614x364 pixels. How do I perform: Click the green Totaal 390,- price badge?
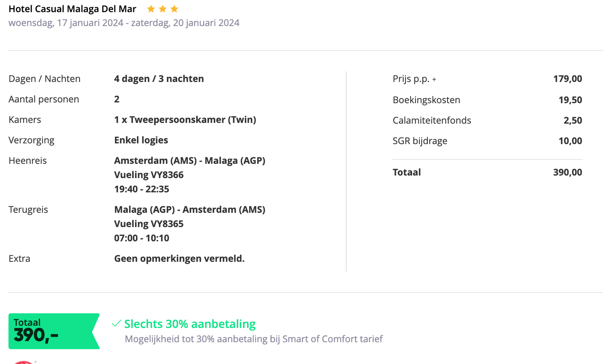pos(54,331)
